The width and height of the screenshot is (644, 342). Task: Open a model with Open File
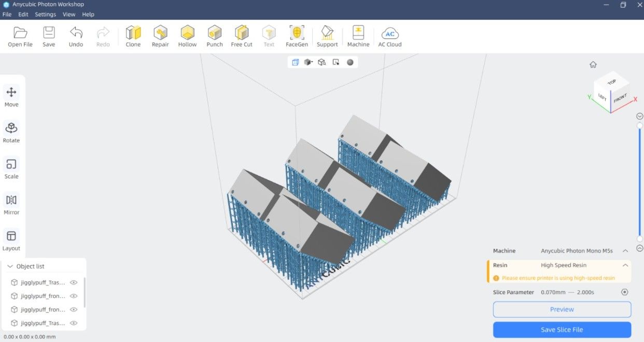pyautogui.click(x=20, y=36)
